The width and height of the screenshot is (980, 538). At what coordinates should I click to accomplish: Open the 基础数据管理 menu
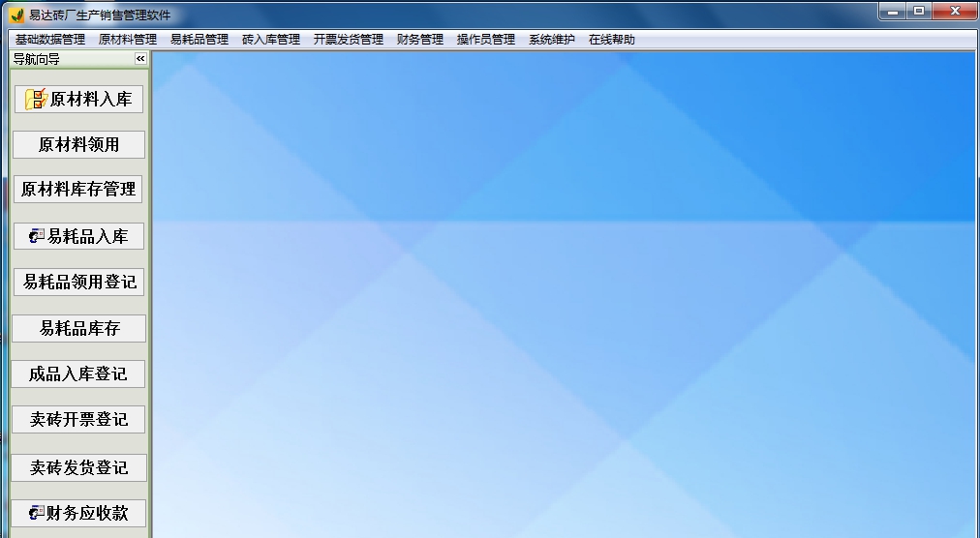click(x=50, y=40)
